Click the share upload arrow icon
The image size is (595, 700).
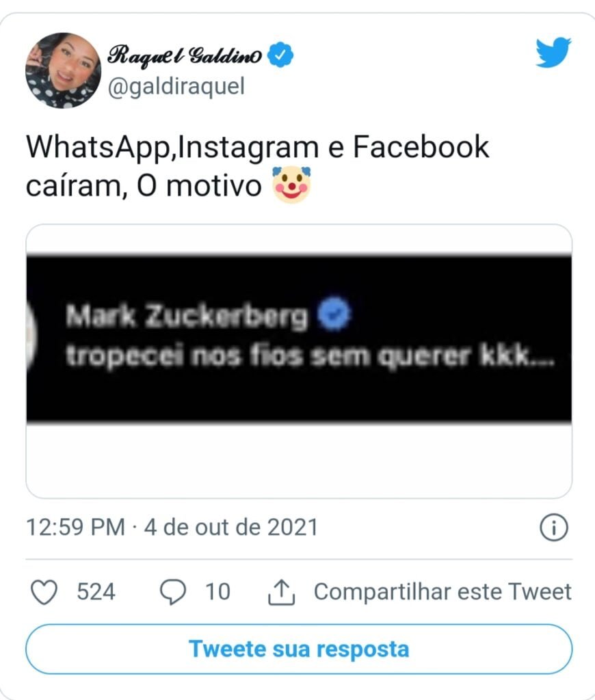(281, 592)
